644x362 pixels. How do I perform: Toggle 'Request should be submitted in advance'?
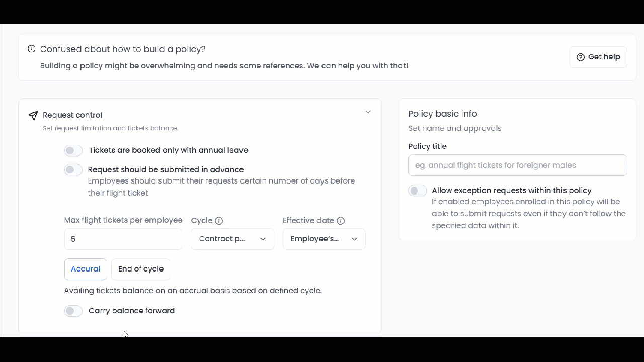click(x=73, y=170)
